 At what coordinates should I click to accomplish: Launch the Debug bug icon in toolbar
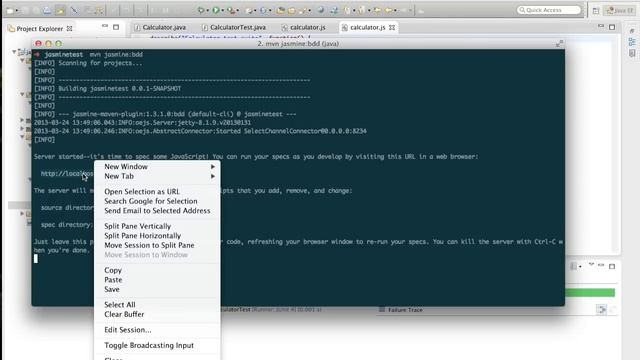(x=200, y=10)
